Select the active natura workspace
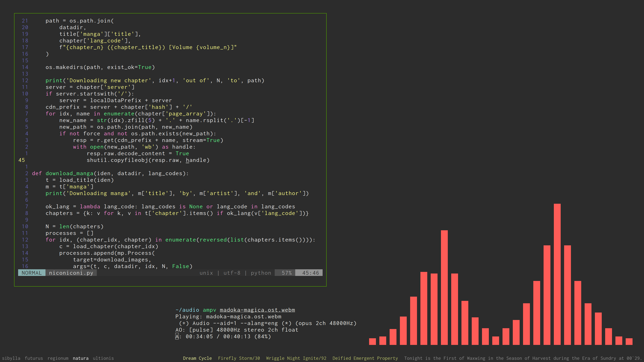Viewport: 644px width, 362px height. (80, 358)
